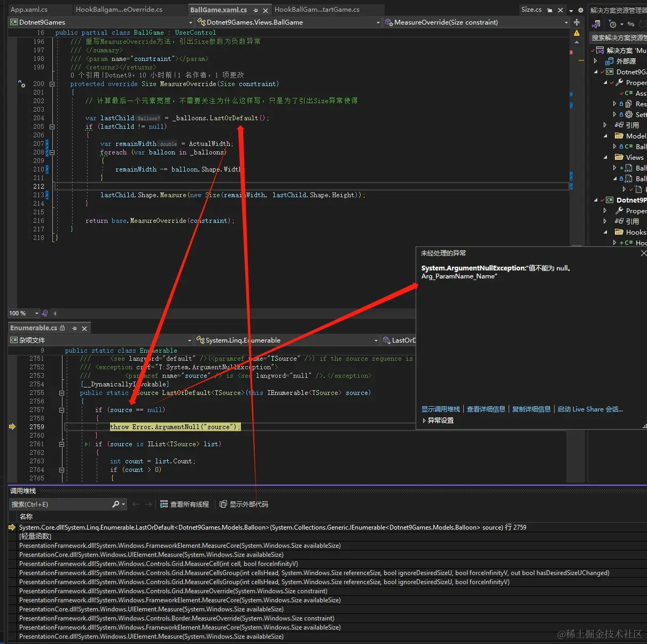
Task: Expand the 外部源 node
Action: tap(596, 61)
